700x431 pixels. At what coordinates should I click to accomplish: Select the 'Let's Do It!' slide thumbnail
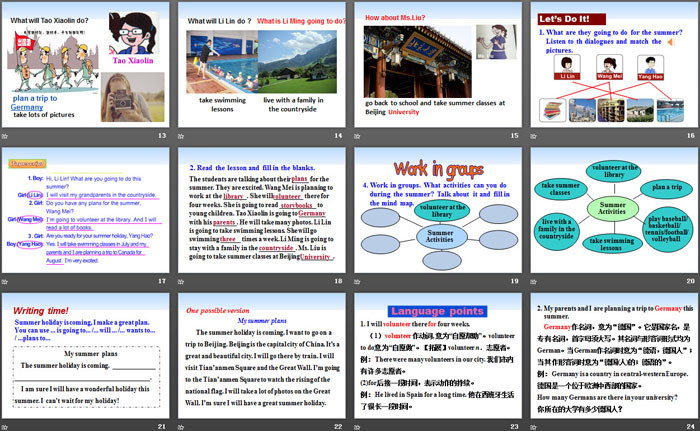pyautogui.click(x=614, y=65)
